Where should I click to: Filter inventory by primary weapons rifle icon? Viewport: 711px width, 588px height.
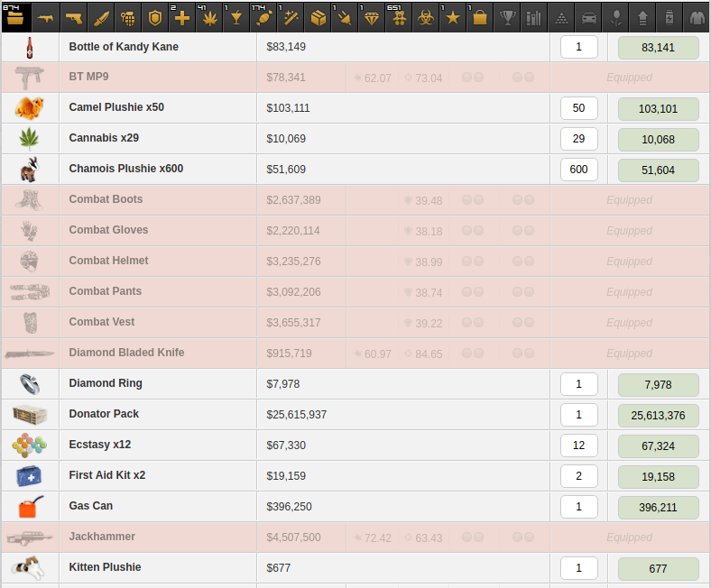pyautogui.click(x=45, y=17)
